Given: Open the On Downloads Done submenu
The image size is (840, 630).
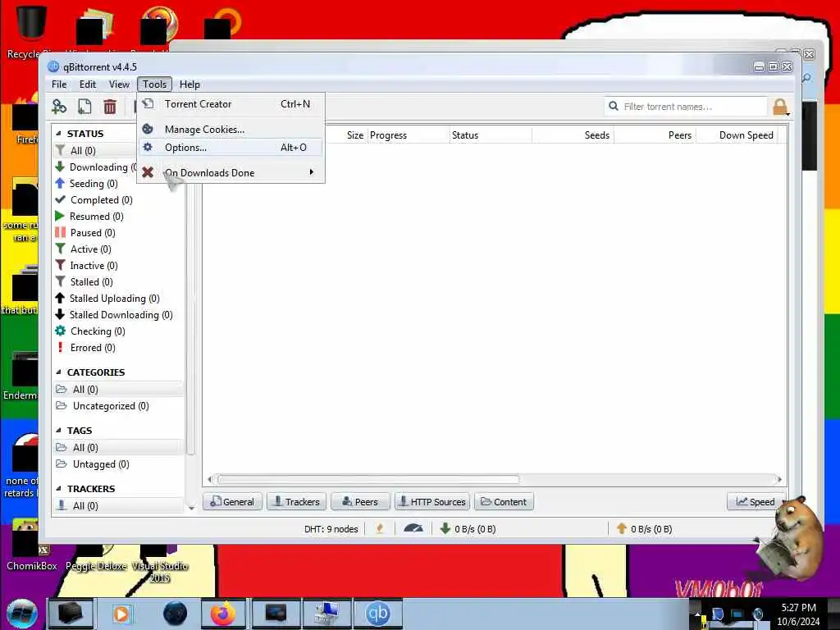Looking at the screenshot, I should (231, 172).
